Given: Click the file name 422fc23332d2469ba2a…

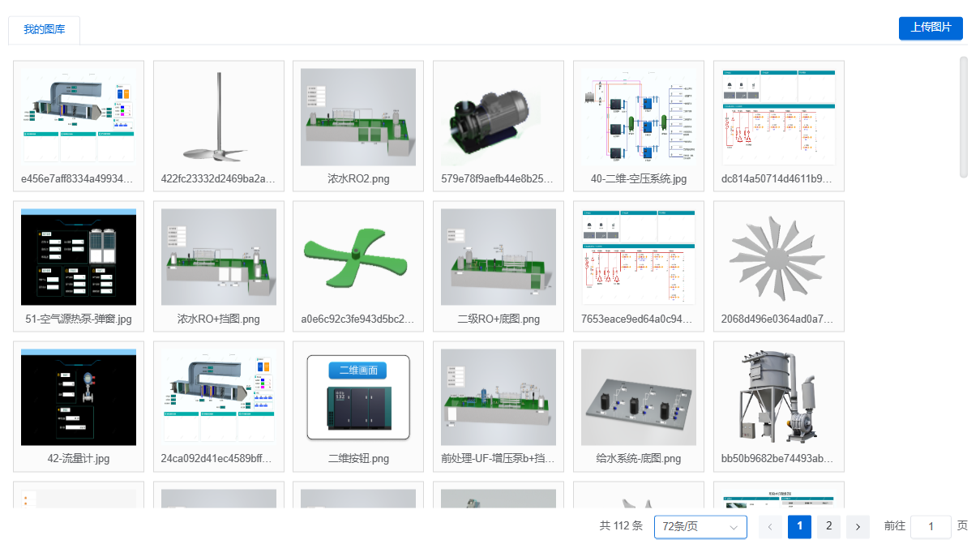Looking at the screenshot, I should (219, 178).
